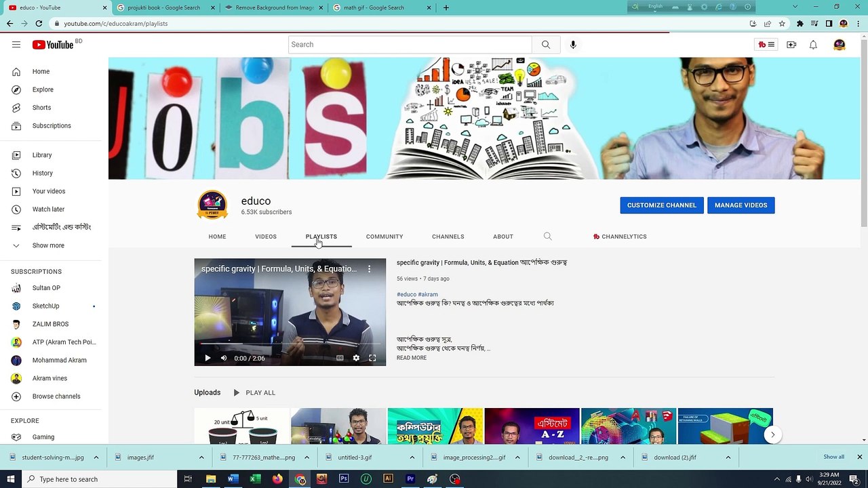The height and width of the screenshot is (488, 868).
Task: Open Illustrator from the taskbar
Action: [x=388, y=479]
